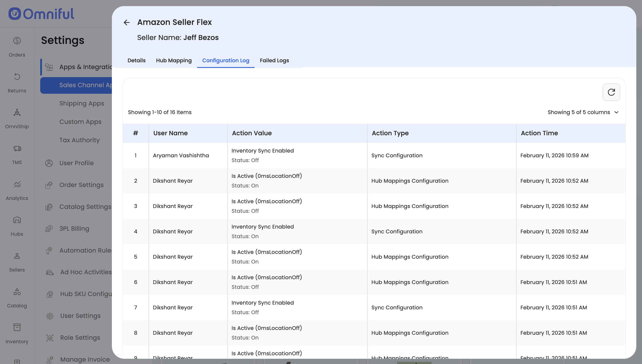642x364 pixels.
Task: Open OmniShip in the sidebar
Action: click(17, 118)
